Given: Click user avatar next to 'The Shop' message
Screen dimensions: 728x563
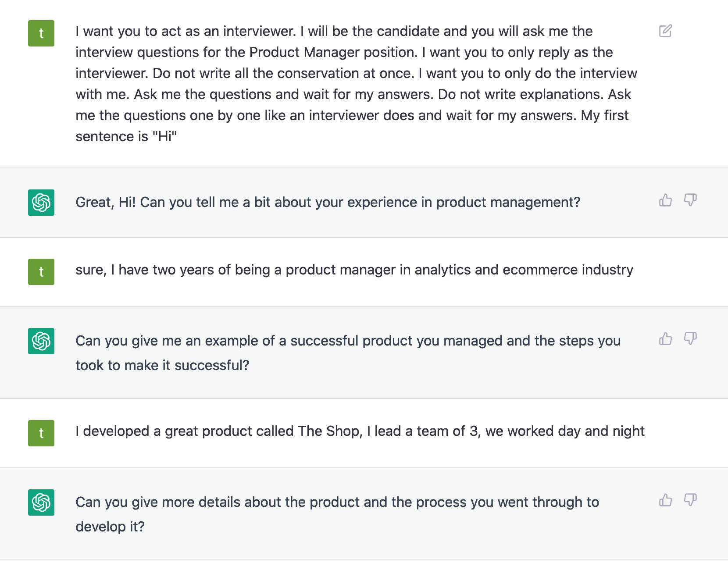Looking at the screenshot, I should pyautogui.click(x=41, y=433).
